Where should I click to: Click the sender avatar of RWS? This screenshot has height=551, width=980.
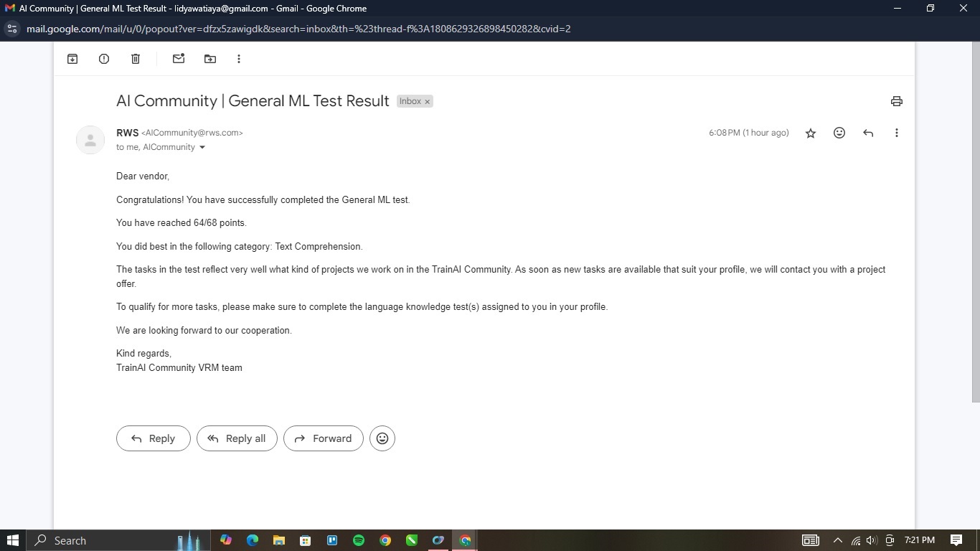tap(90, 140)
